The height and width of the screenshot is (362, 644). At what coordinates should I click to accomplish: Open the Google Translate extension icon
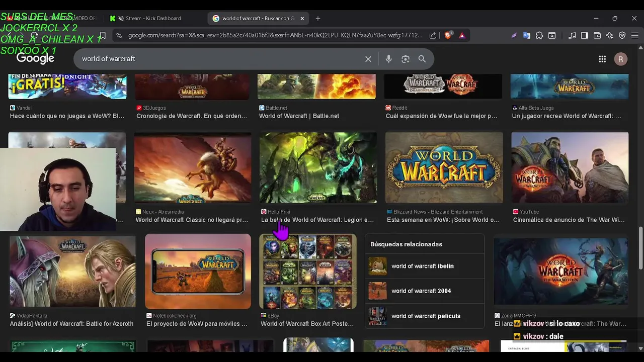(x=527, y=35)
